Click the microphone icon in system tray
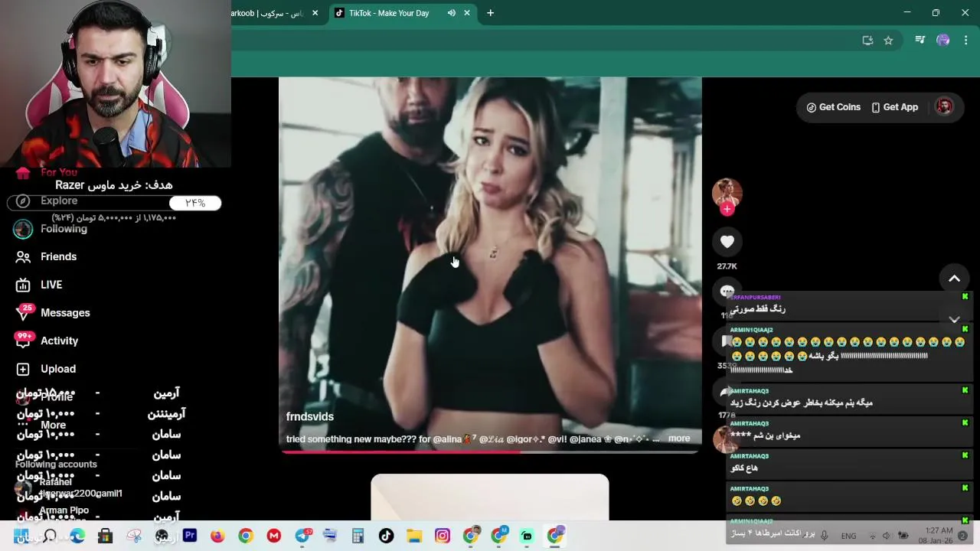980x551 pixels. pyautogui.click(x=825, y=536)
